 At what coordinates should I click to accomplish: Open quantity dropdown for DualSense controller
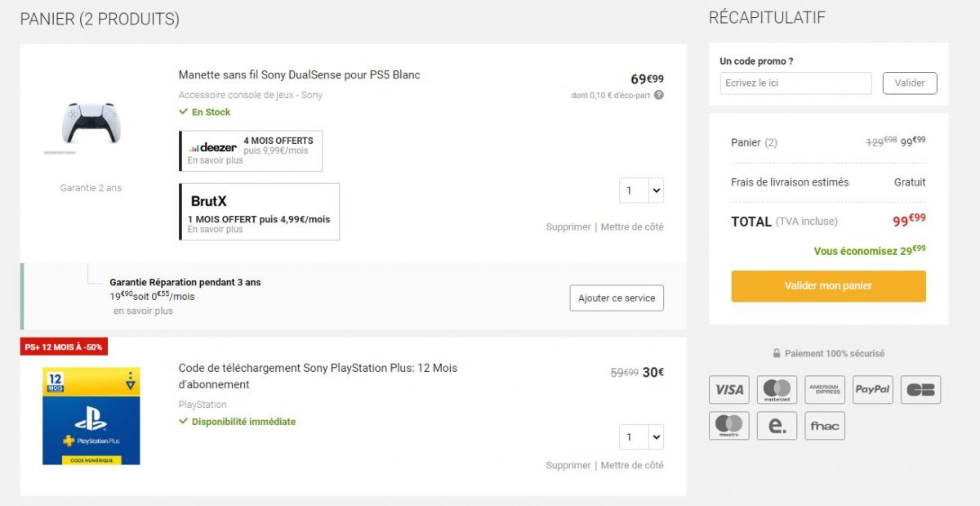pyautogui.click(x=641, y=190)
